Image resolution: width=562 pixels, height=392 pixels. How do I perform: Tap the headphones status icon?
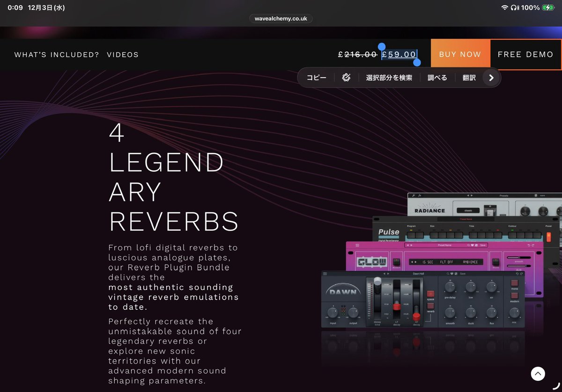(x=515, y=7)
